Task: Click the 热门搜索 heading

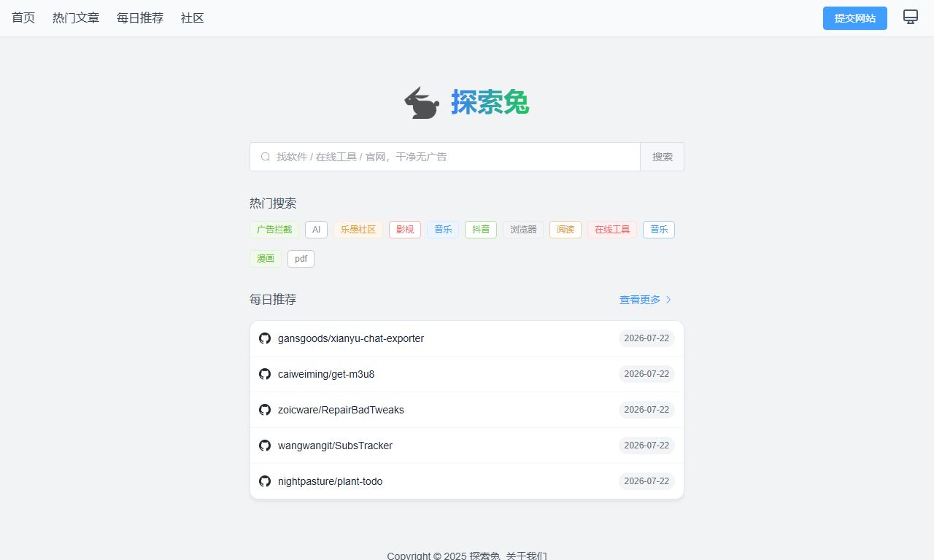Action: pyautogui.click(x=273, y=203)
